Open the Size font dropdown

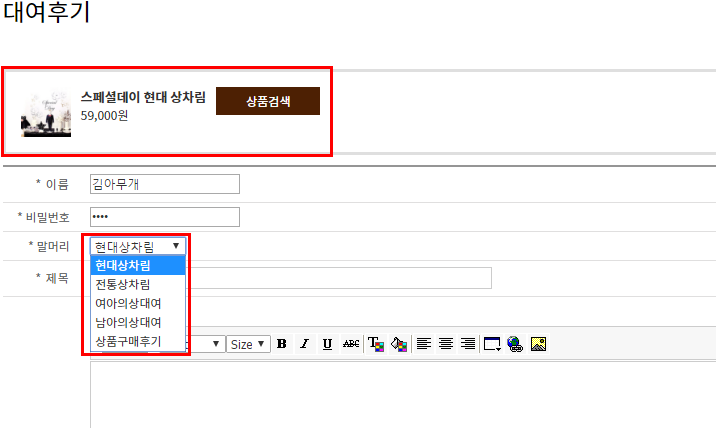tap(248, 344)
